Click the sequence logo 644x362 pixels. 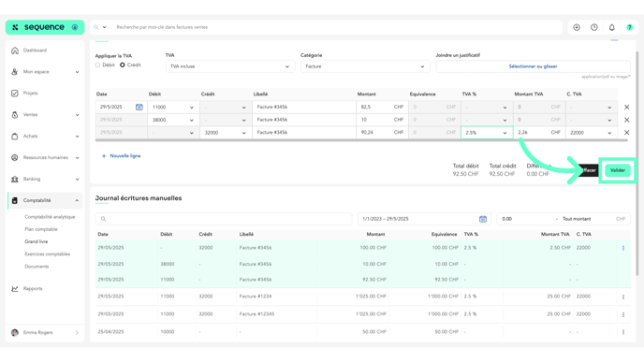pyautogui.click(x=45, y=27)
